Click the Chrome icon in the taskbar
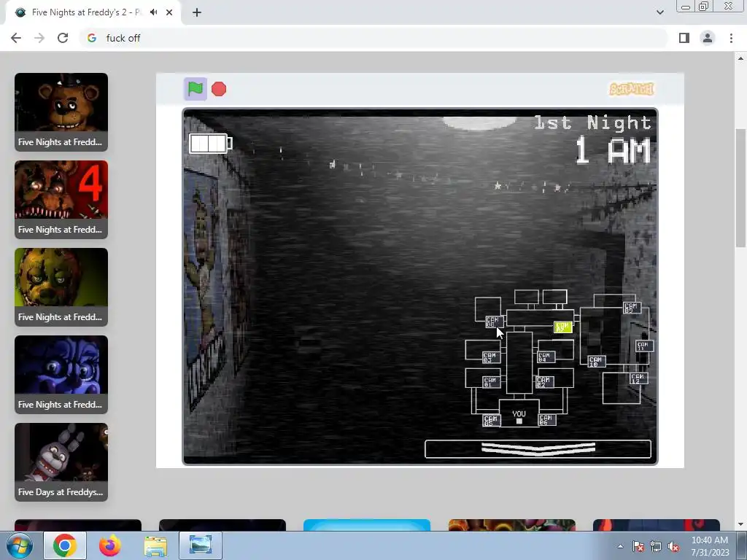 coord(65,545)
